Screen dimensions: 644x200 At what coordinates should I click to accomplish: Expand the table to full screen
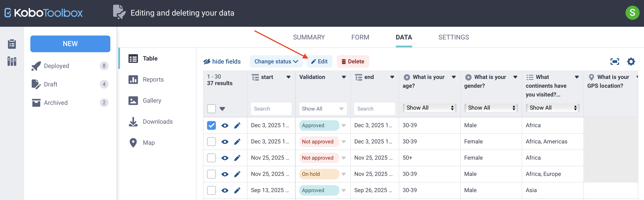(x=615, y=61)
